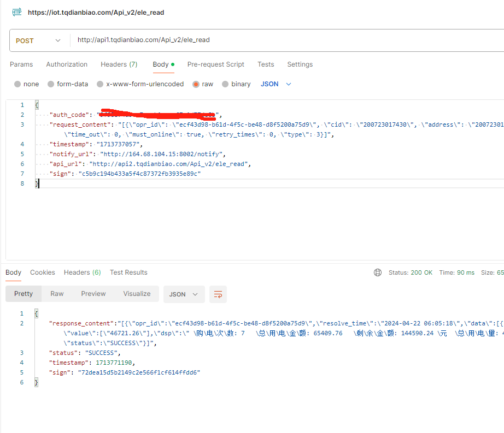Image resolution: width=504 pixels, height=433 pixels.
Task: Choose x-www-form-urlencoded body type
Action: pos(100,84)
